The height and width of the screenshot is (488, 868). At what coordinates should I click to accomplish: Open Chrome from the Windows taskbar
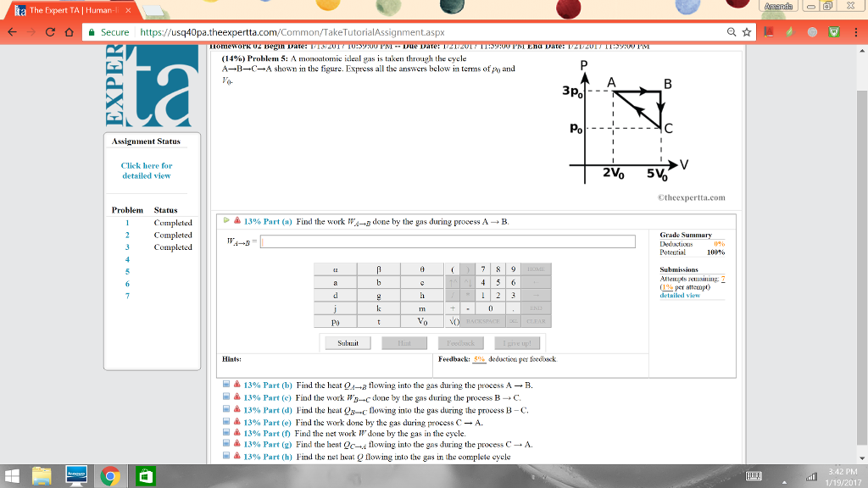click(x=108, y=476)
